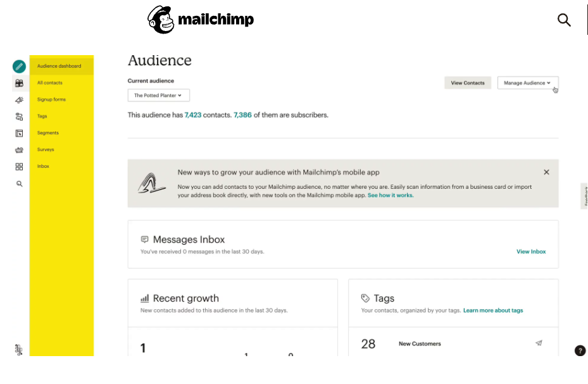588x384 pixels.
Task: Open The Potted Planter audience dropdown
Action: click(158, 95)
